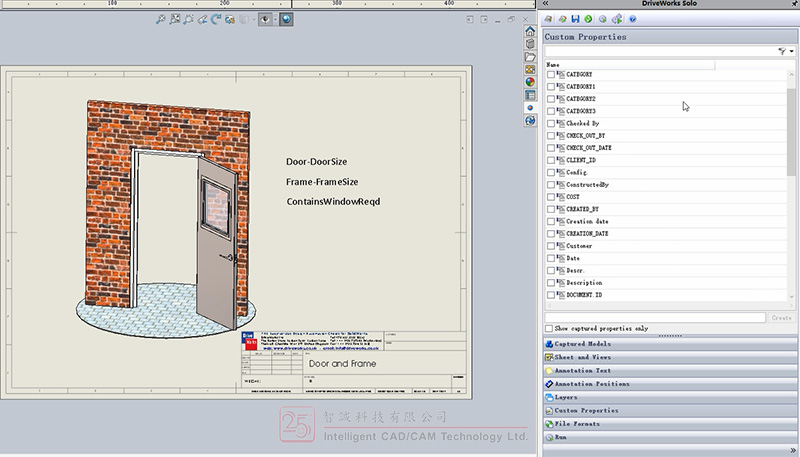Check the CATEGORY property checkbox
800x457 pixels.
550,75
